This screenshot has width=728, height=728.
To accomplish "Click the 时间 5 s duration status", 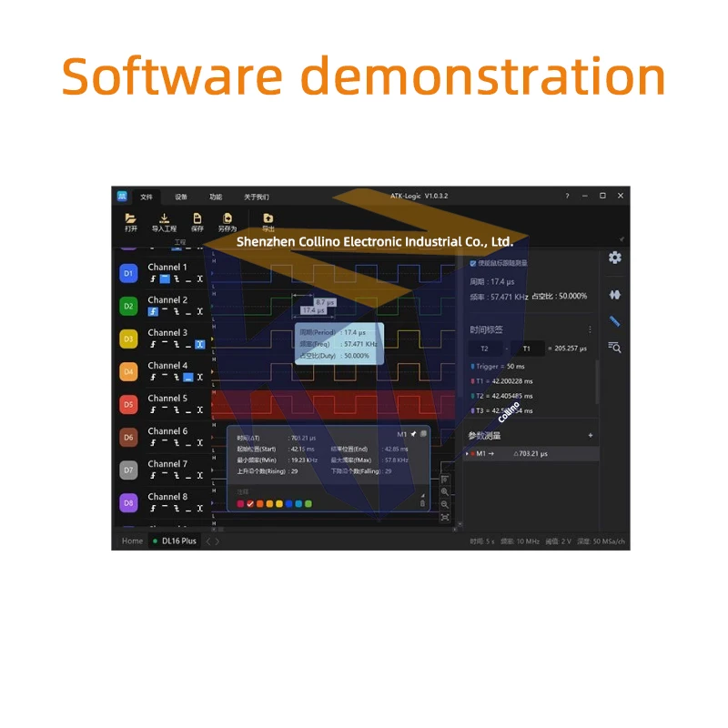I will [x=482, y=541].
